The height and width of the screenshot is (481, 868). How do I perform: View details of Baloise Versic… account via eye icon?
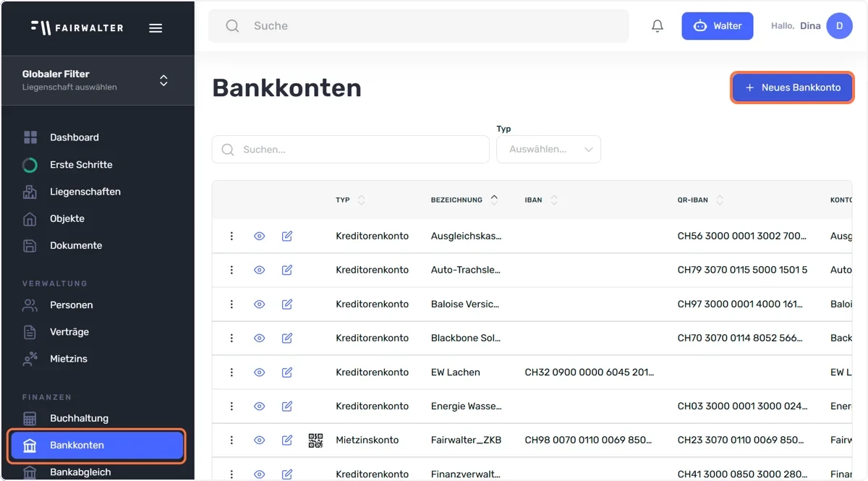260,304
